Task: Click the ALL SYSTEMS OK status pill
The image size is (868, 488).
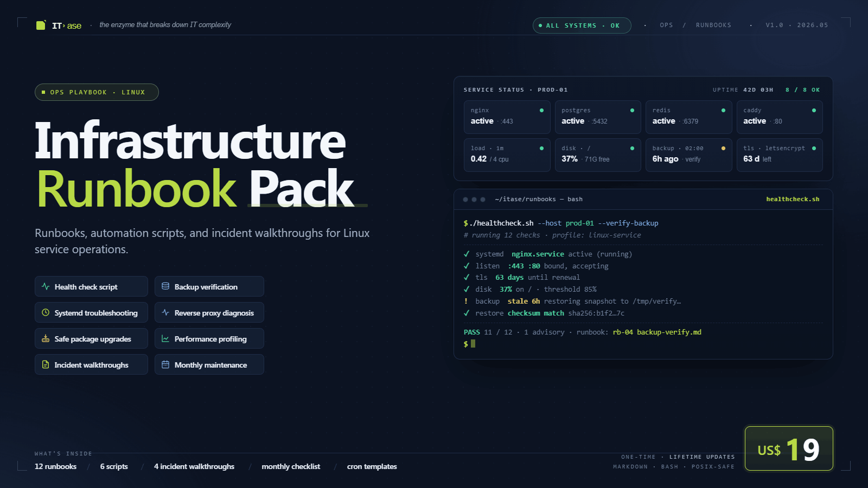Action: coord(582,25)
